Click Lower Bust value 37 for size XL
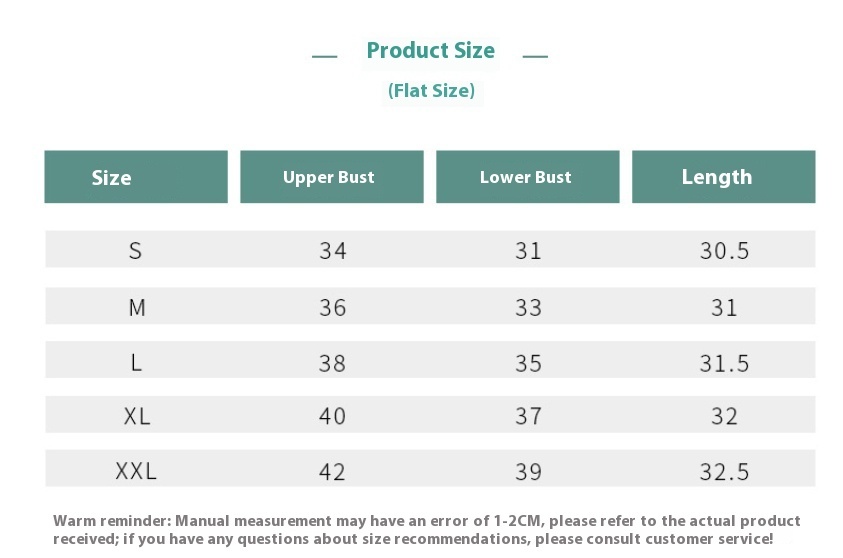 (528, 417)
